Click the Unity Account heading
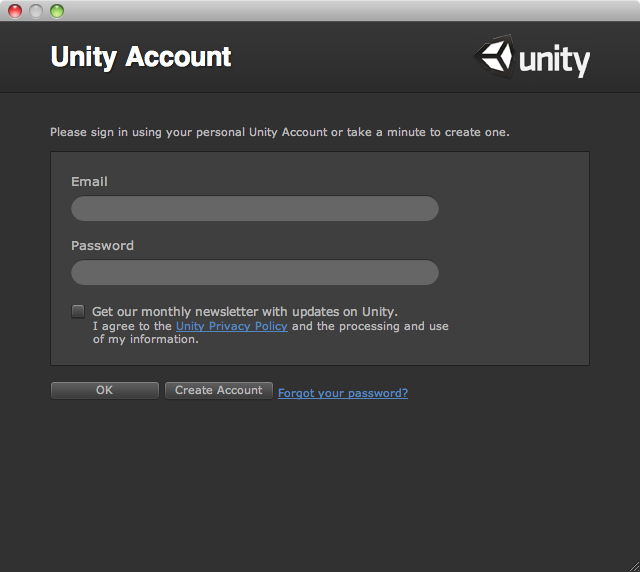Screen dimensions: 640x572 141,57
